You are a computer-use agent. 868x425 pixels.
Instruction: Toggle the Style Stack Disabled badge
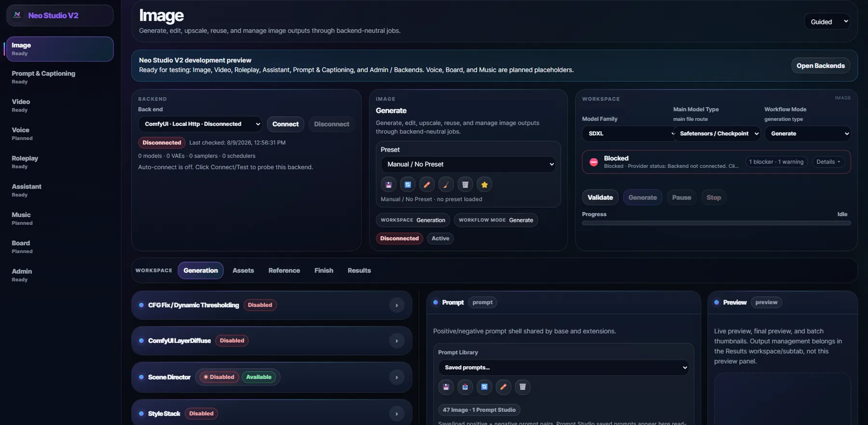[x=201, y=413]
